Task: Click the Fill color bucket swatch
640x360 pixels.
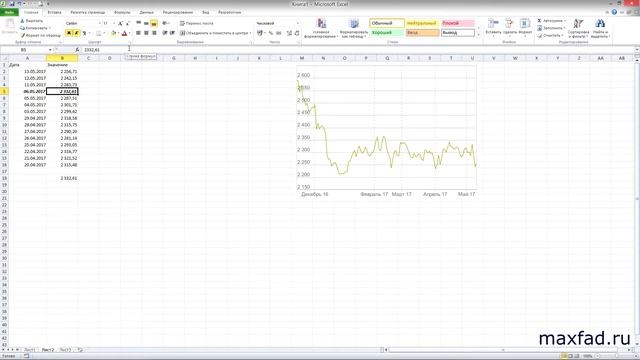Action: [113, 33]
